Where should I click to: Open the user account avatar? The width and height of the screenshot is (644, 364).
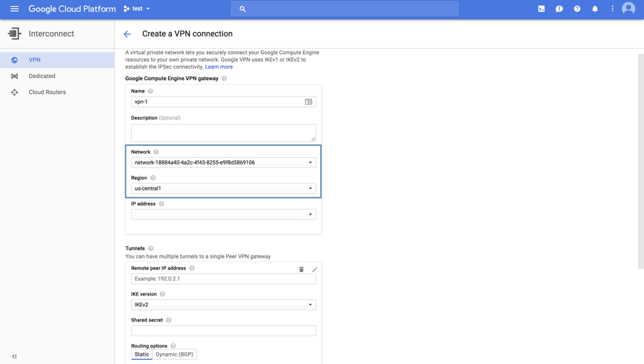pos(628,9)
